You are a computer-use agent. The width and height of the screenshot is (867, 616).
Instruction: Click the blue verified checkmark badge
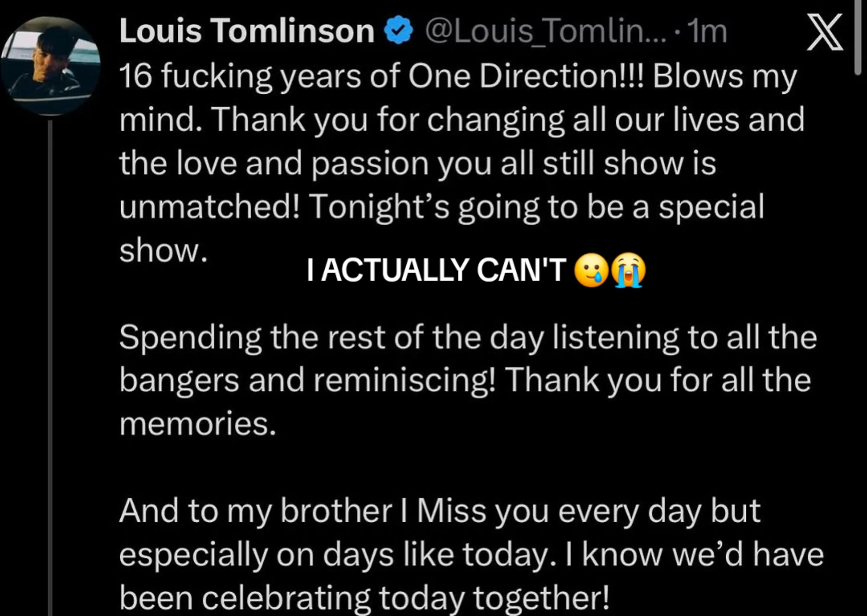coord(398,30)
